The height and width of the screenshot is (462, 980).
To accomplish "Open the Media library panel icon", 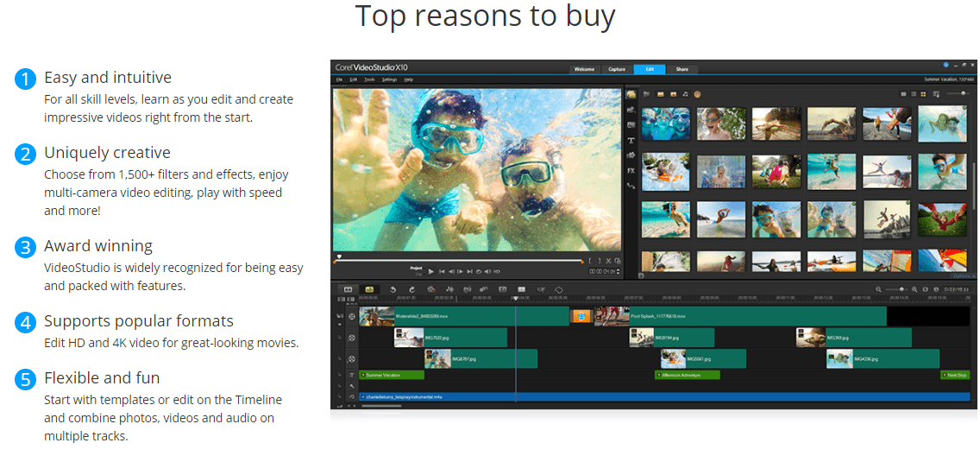I will point(631,94).
